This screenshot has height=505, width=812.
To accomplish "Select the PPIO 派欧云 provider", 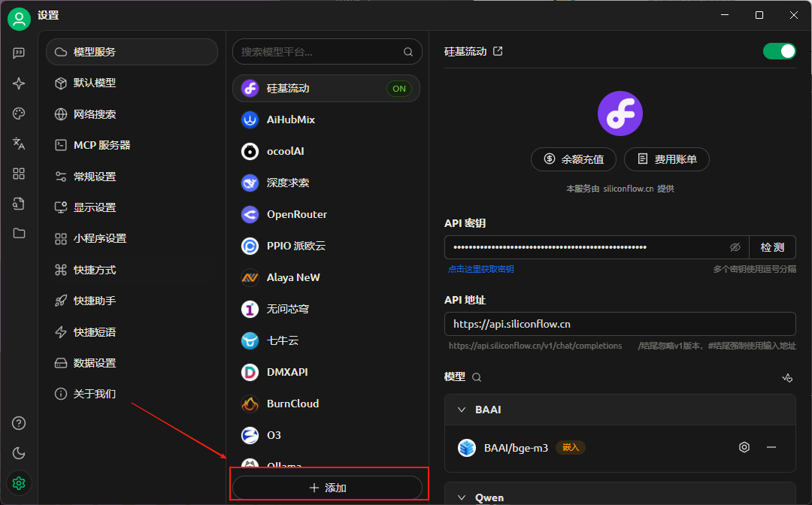I will coord(326,246).
